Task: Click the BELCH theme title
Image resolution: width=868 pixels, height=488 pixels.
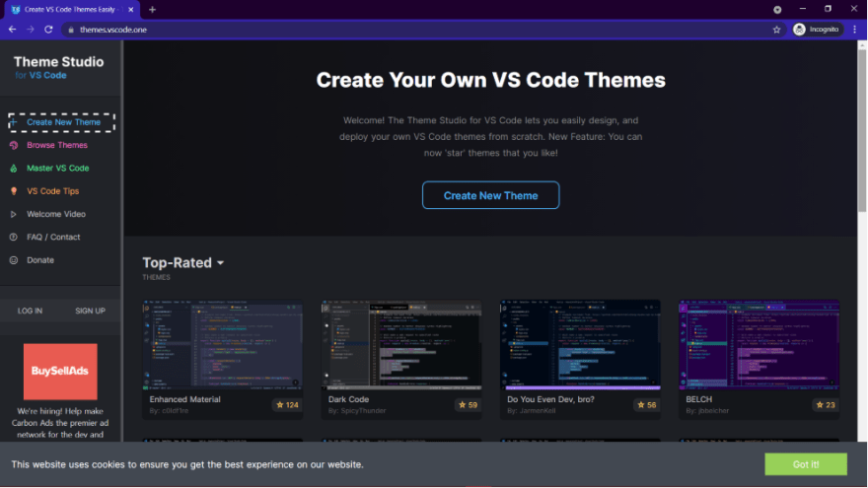Action: click(698, 399)
